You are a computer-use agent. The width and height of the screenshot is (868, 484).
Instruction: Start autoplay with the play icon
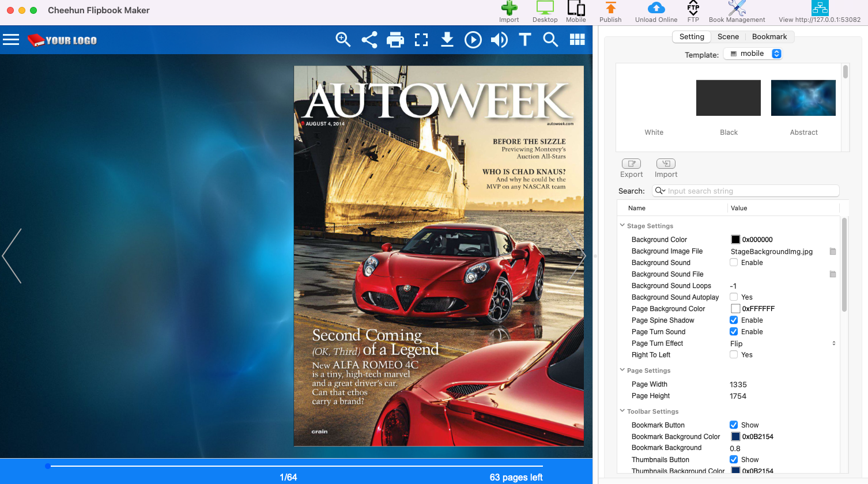[473, 40]
